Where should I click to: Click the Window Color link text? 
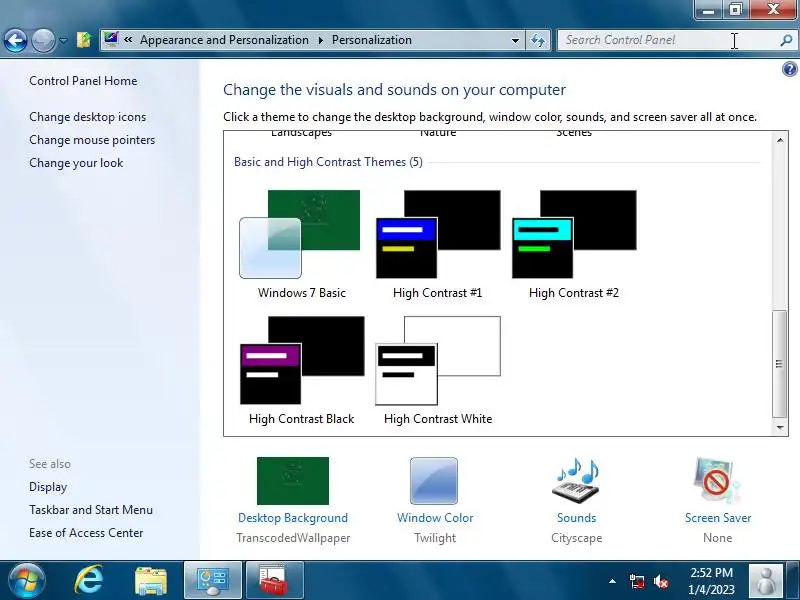435,518
